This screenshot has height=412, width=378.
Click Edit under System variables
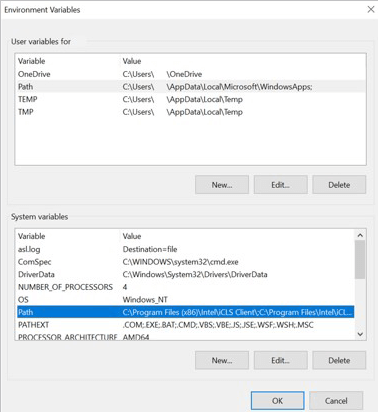[x=280, y=360]
